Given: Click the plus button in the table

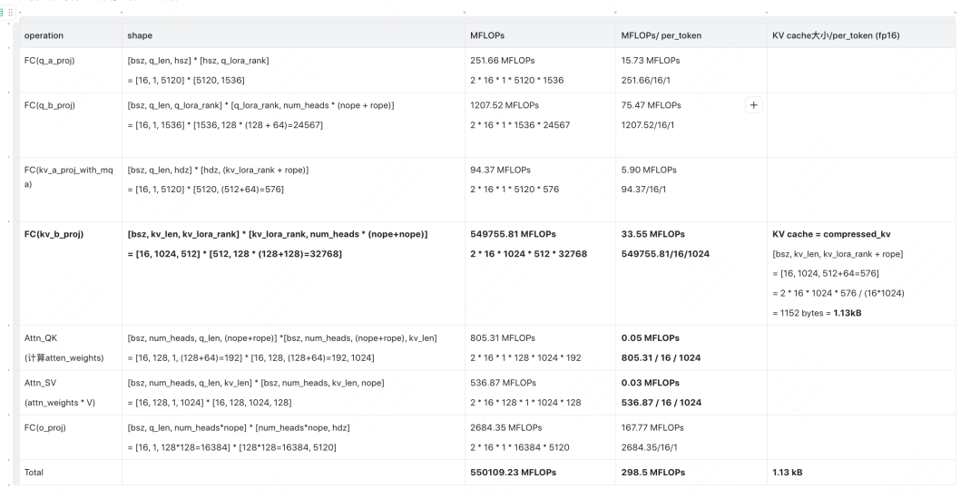Looking at the screenshot, I should point(753,105).
